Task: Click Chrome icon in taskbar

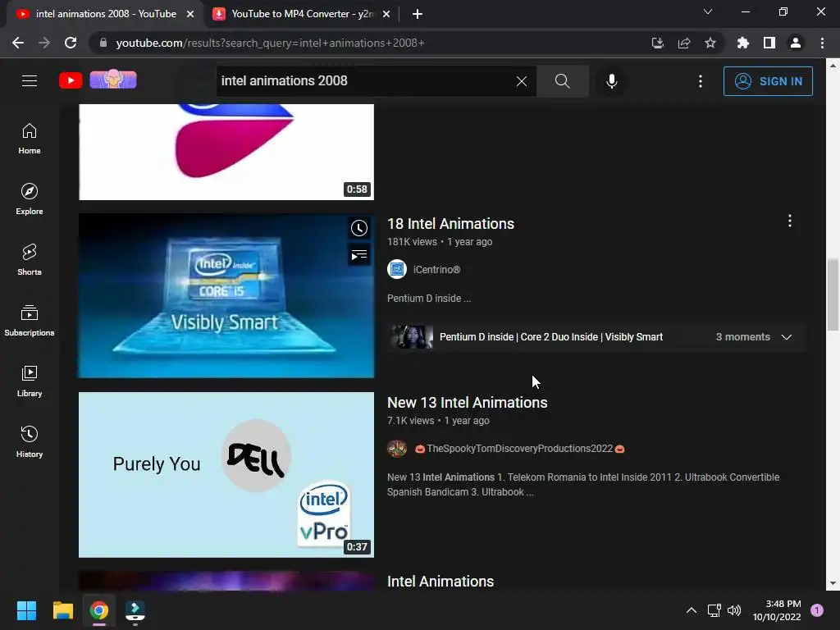Action: [x=99, y=610]
